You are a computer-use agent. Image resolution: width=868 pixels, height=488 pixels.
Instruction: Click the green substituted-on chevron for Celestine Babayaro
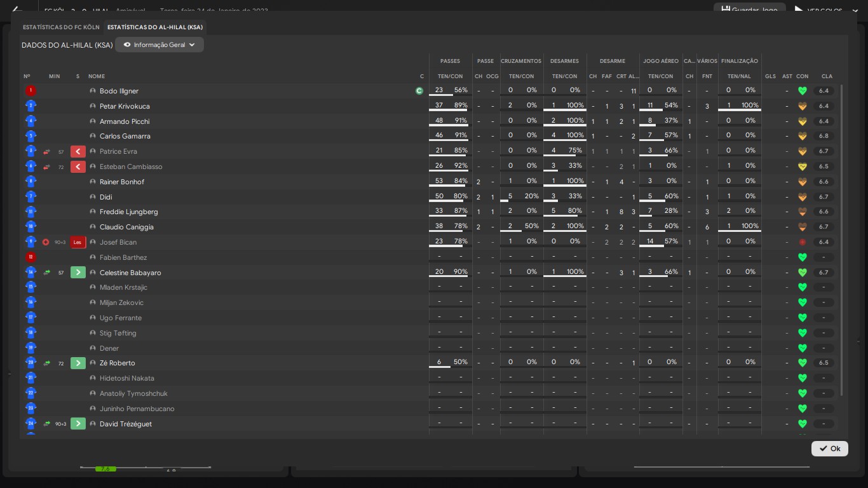coord(78,273)
